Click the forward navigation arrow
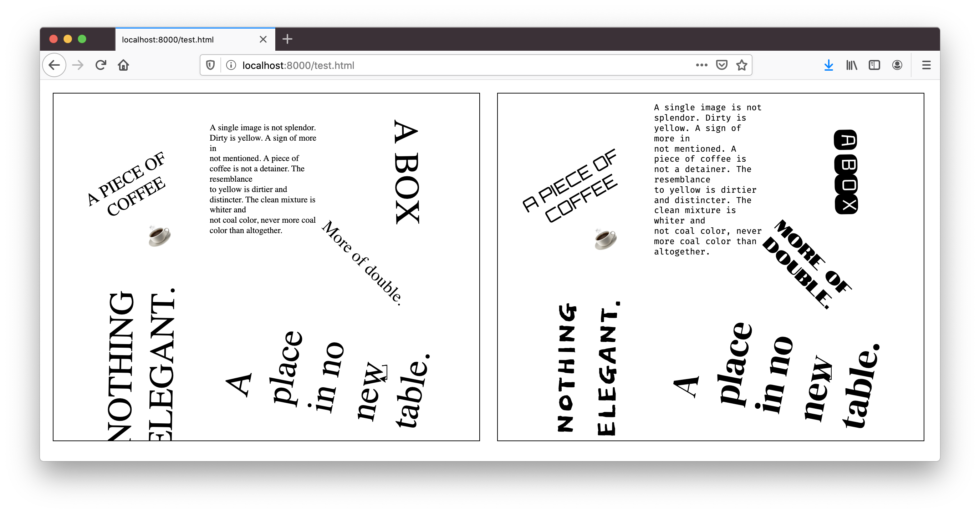The width and height of the screenshot is (980, 514). (78, 65)
